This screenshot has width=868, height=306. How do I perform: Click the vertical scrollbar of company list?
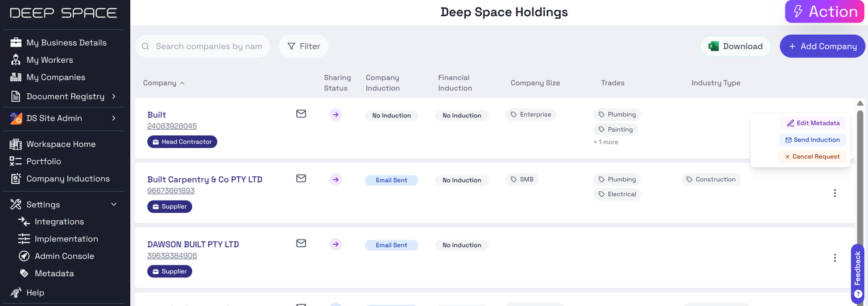[x=859, y=186]
